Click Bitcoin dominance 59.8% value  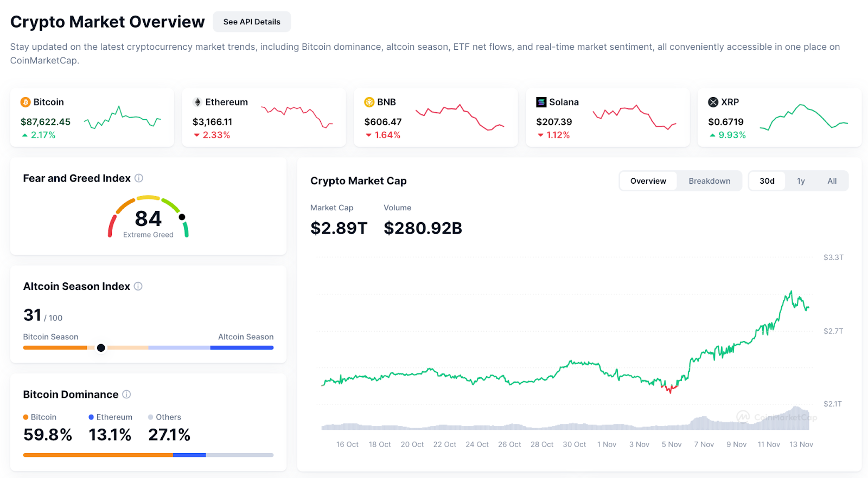click(x=48, y=435)
